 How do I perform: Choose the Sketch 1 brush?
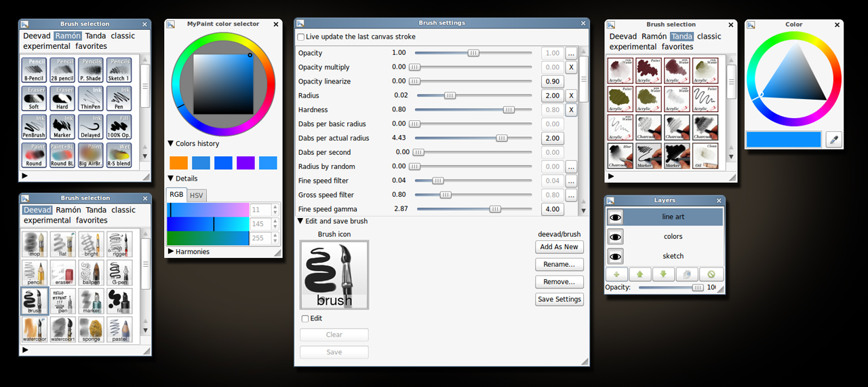point(119,70)
